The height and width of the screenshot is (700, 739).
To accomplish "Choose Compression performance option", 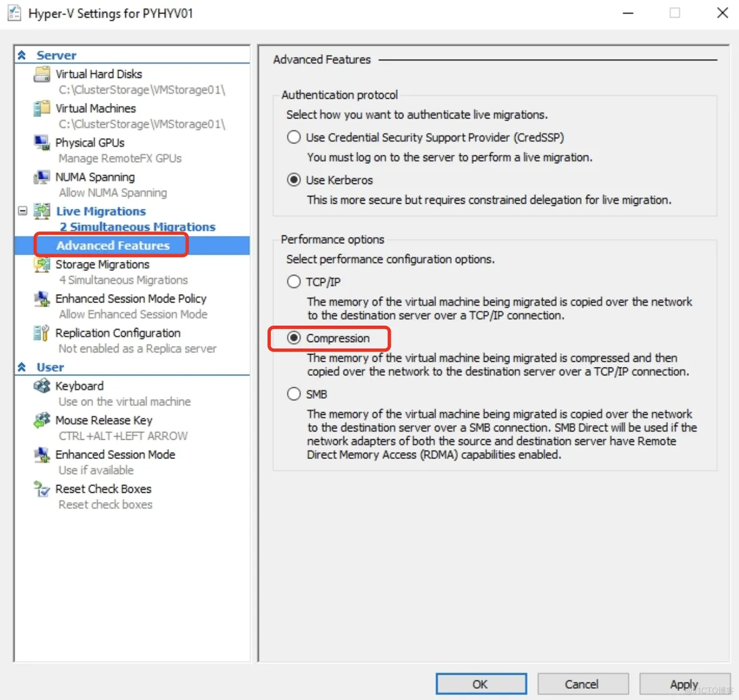I will (293, 338).
